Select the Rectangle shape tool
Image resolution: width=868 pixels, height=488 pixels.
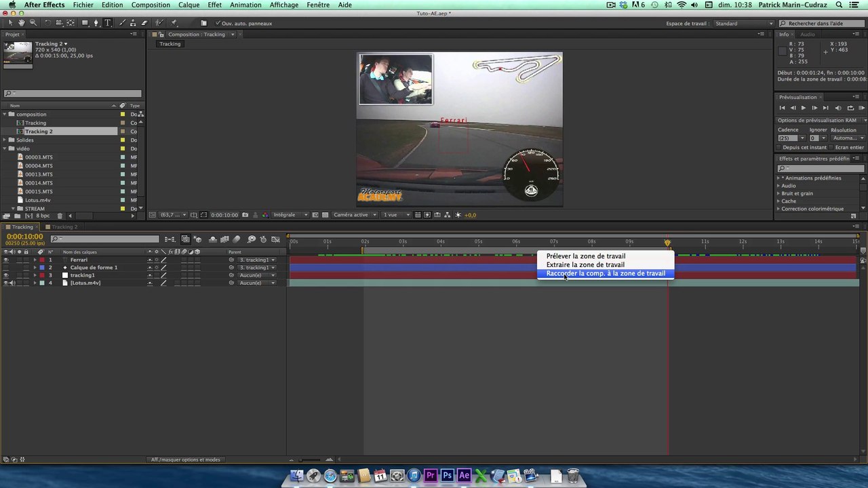tap(85, 23)
